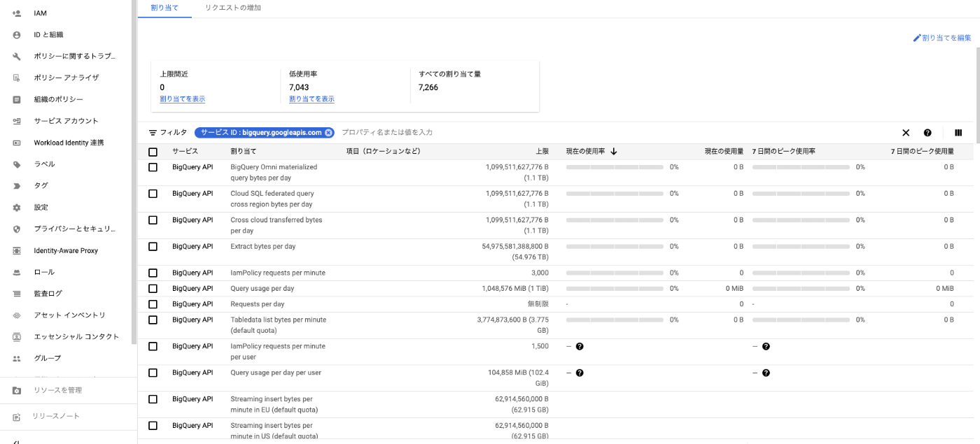Clear all filters with the X icon
This screenshot has width=980, height=444.
pos(906,133)
